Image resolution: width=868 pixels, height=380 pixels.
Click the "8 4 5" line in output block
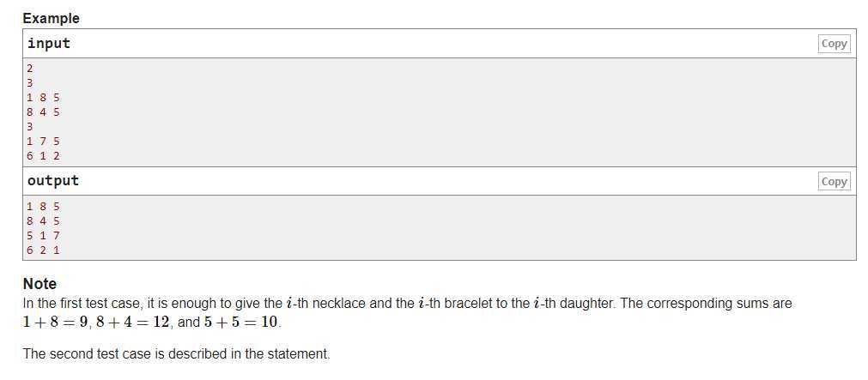43,221
